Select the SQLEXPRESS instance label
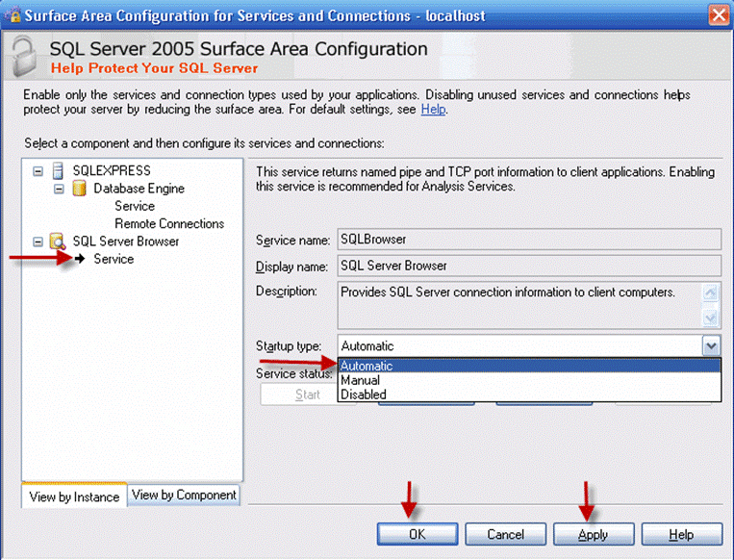 point(112,170)
